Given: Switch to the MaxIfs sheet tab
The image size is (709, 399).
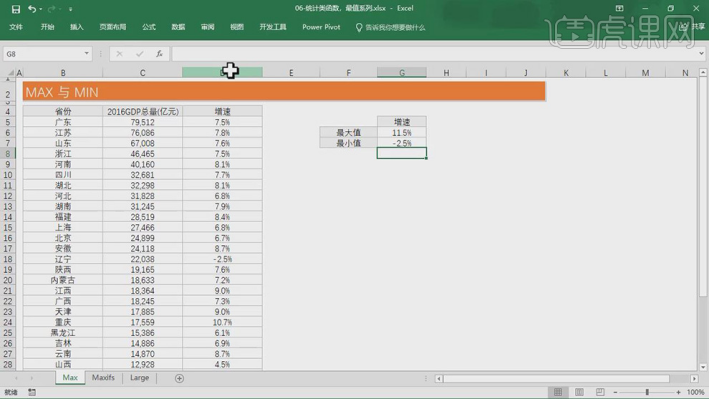Looking at the screenshot, I should click(x=103, y=378).
